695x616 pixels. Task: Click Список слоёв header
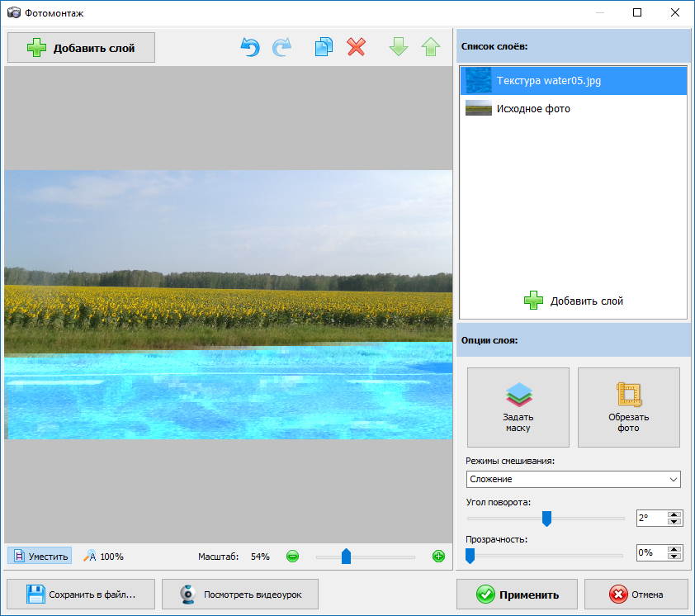click(573, 46)
